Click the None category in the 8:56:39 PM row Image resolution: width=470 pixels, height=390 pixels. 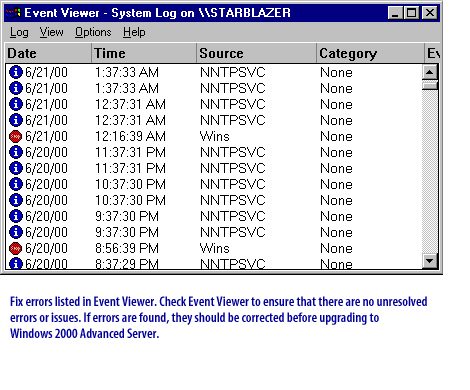[336, 248]
